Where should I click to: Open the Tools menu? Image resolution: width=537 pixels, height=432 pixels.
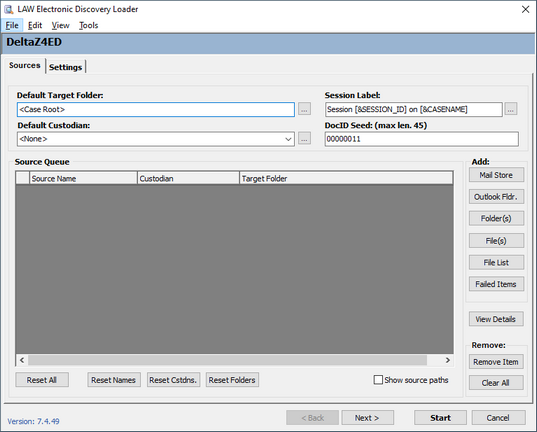(88, 25)
